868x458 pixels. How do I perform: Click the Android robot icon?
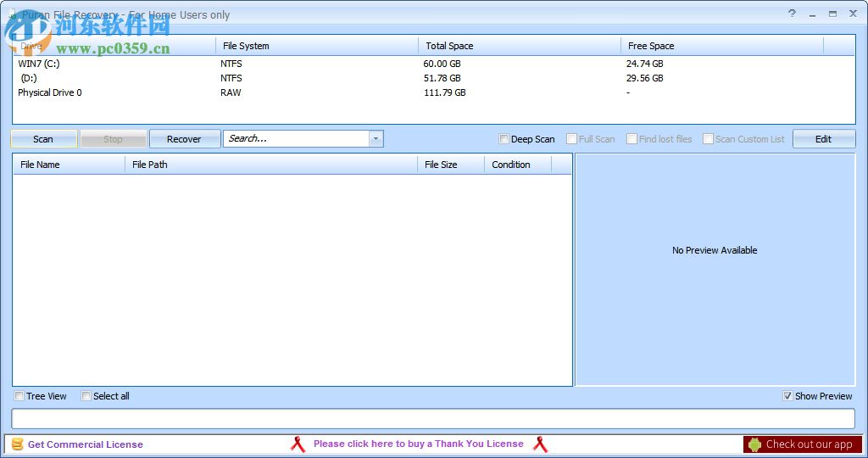coord(754,444)
